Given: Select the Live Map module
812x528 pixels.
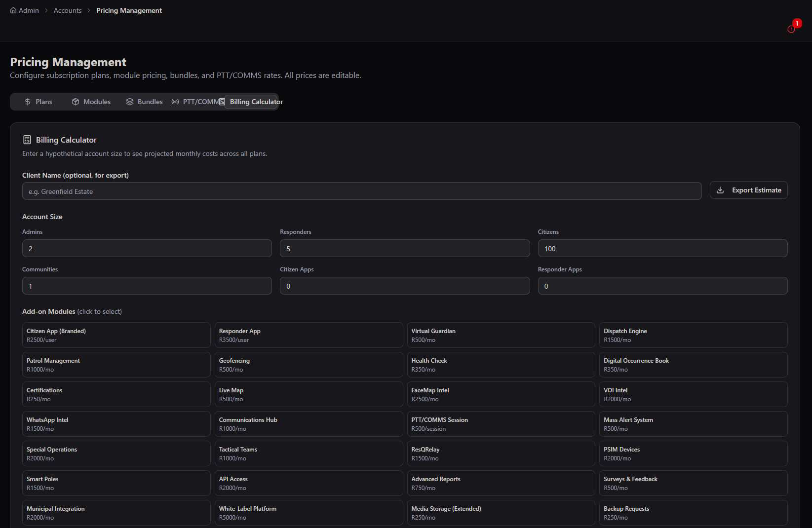Looking at the screenshot, I should (309, 394).
